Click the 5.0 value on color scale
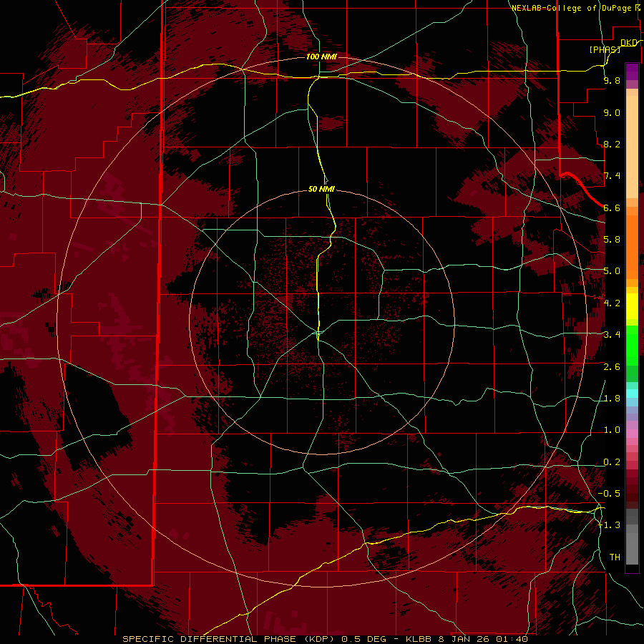644x644 pixels. 612,271
